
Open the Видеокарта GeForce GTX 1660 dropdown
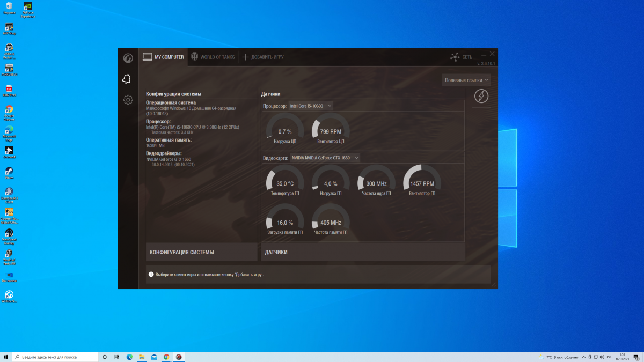[x=325, y=158]
